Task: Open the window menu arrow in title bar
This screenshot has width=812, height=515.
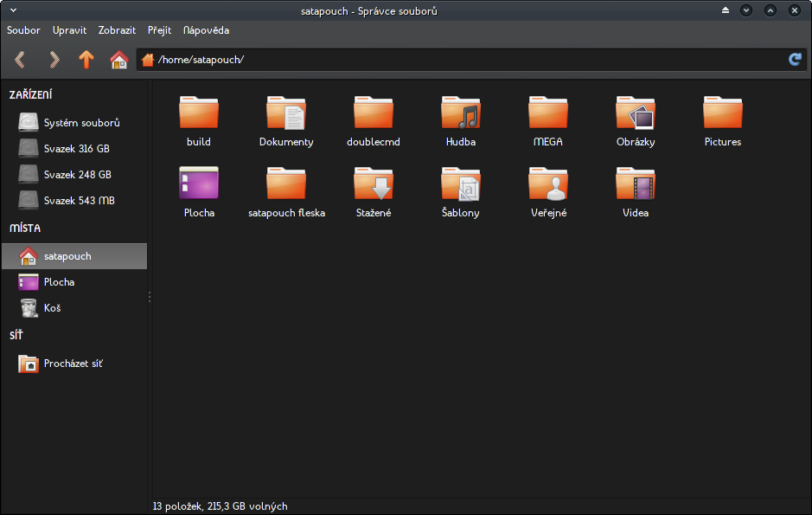Action: pyautogui.click(x=14, y=10)
